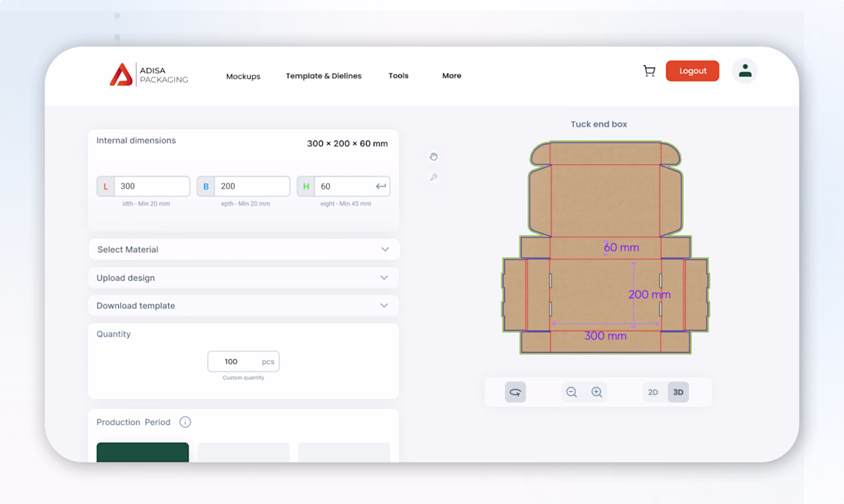Click the 200 mm dimension label

[x=650, y=295]
